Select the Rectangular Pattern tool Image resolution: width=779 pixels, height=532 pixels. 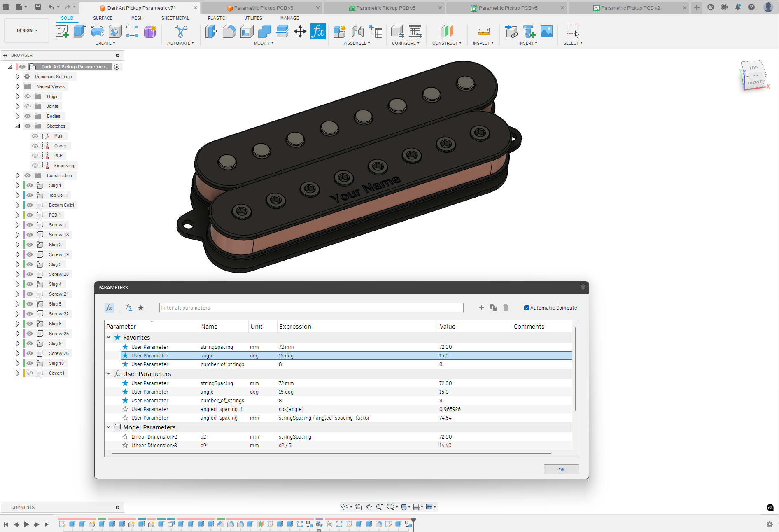pyautogui.click(x=132, y=31)
